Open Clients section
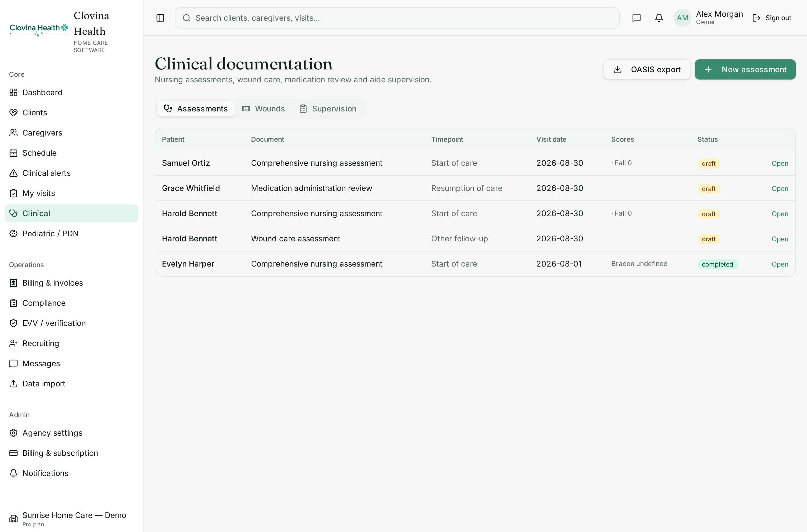Screen dimensions: 807x532 [71, 113]
